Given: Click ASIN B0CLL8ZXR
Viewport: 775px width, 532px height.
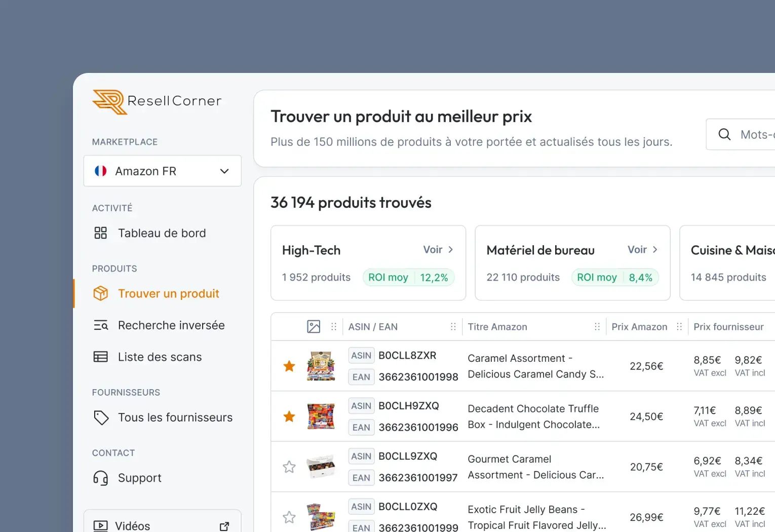Looking at the screenshot, I should click(x=407, y=356).
